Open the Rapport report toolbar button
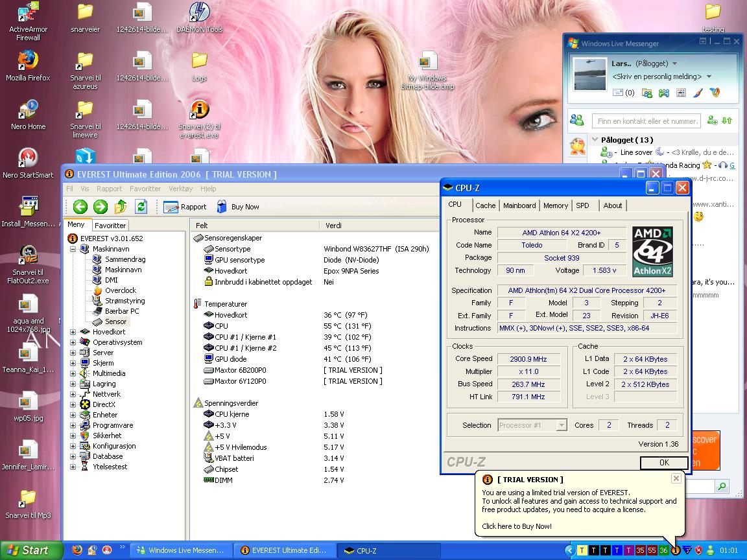Viewport: 747px width, 560px height. pyautogui.click(x=185, y=207)
